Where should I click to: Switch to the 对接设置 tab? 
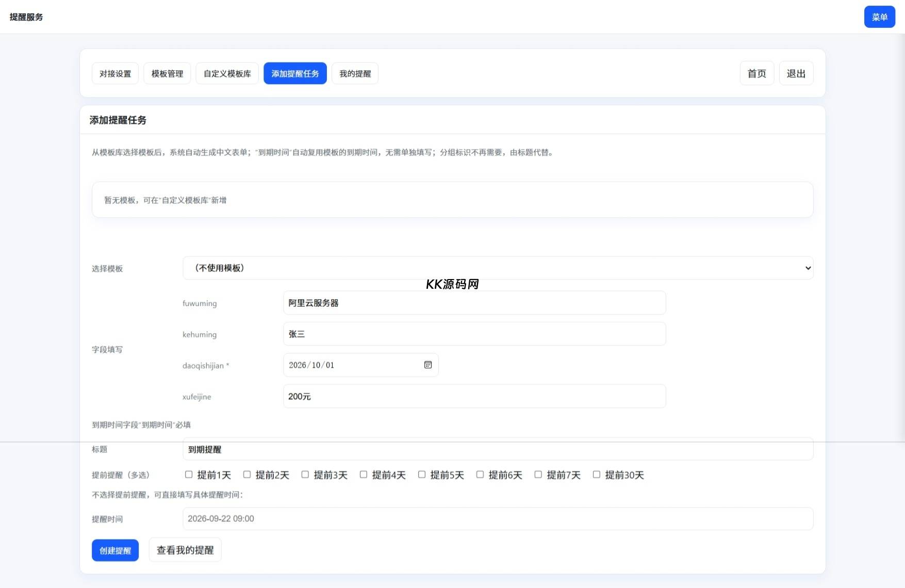pos(115,73)
